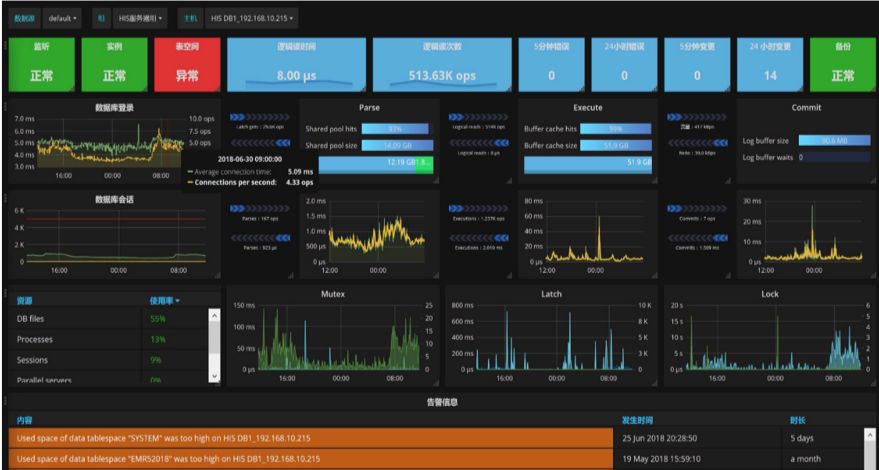Click the 时长 column header
Image resolution: width=879 pixels, height=470 pixels.
(798, 420)
